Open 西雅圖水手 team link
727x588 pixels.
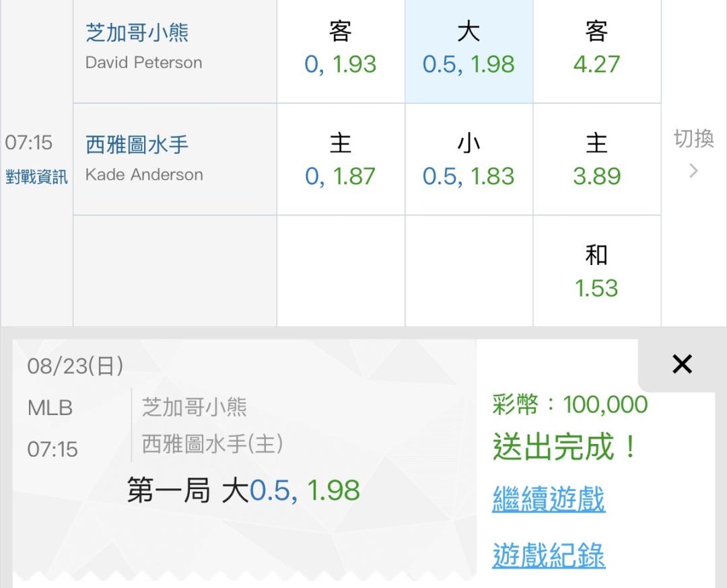tap(137, 145)
